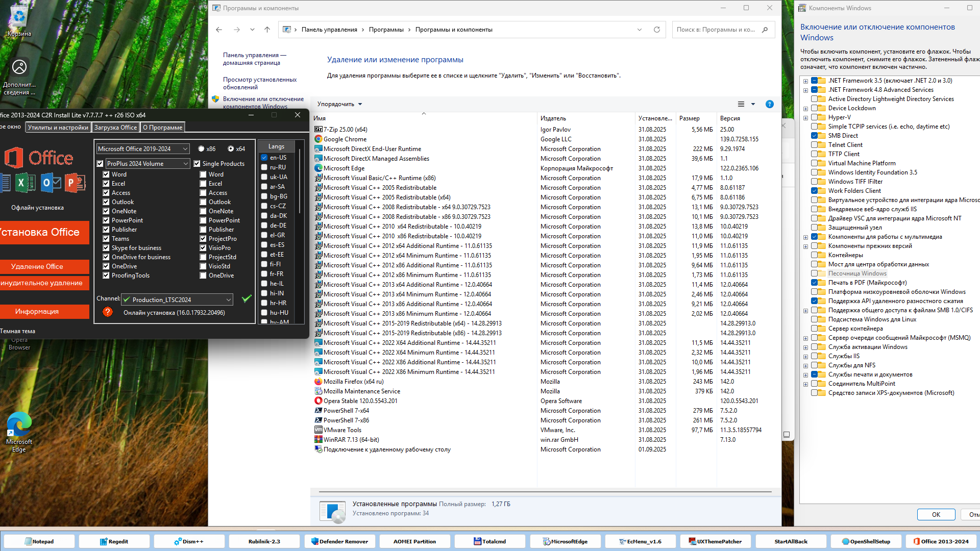980x551 pixels.
Task: Launch Dism++ from the bottom bar
Action: tap(189, 541)
